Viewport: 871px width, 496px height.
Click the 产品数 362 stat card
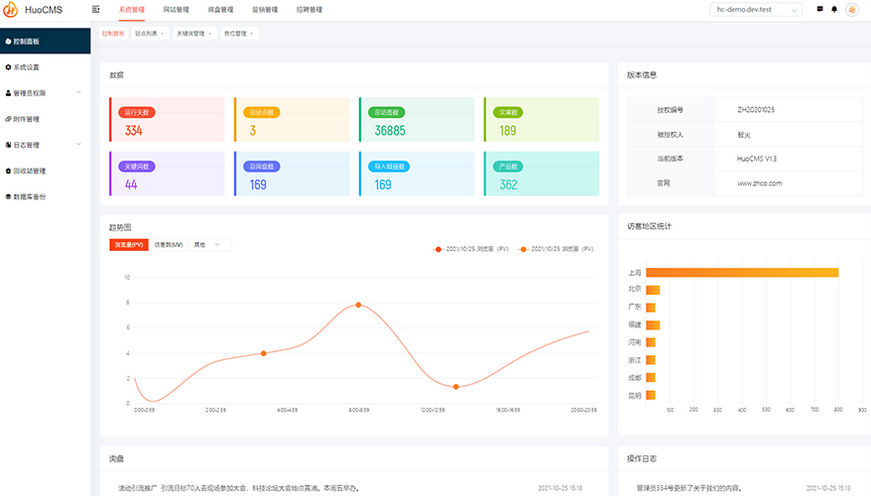[542, 173]
